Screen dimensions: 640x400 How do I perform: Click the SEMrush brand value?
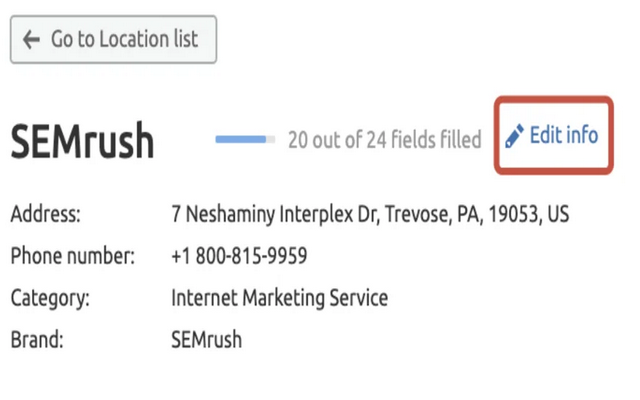pyautogui.click(x=206, y=340)
